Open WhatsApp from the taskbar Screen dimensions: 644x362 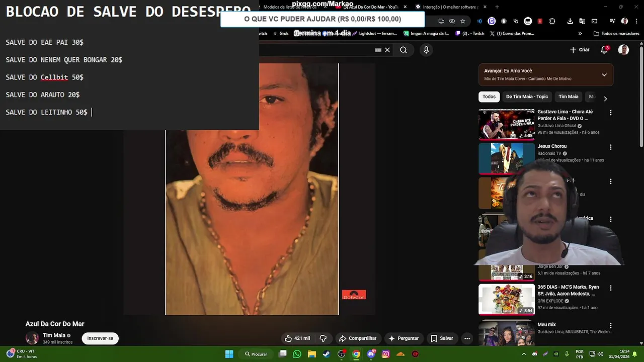(x=297, y=354)
